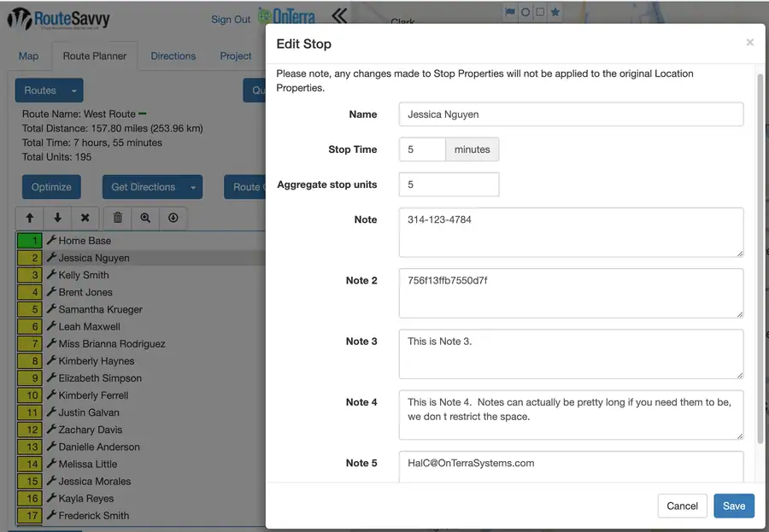
Task: Click the circled down-arrow export icon
Action: 173,219
